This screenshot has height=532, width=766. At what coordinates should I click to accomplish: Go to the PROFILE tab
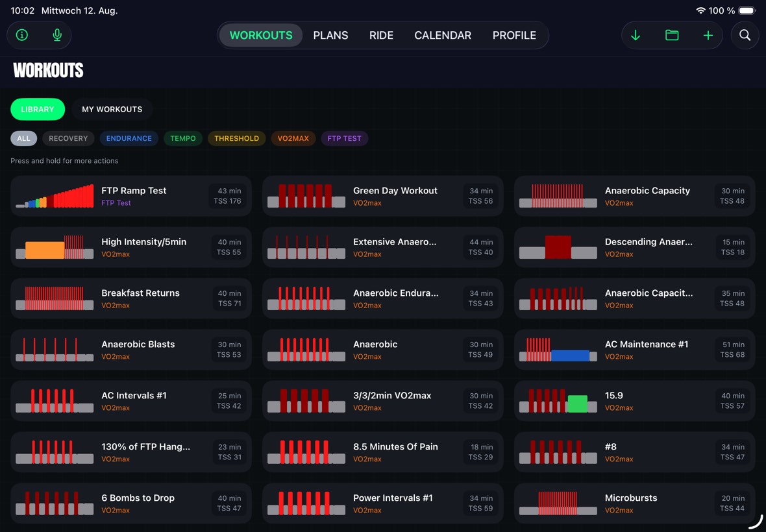tap(514, 35)
